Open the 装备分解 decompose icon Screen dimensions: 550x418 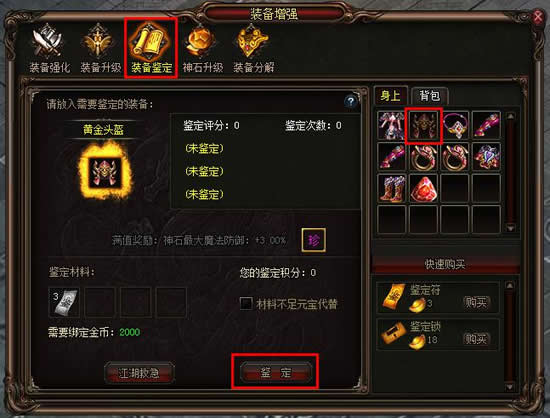coord(253,48)
